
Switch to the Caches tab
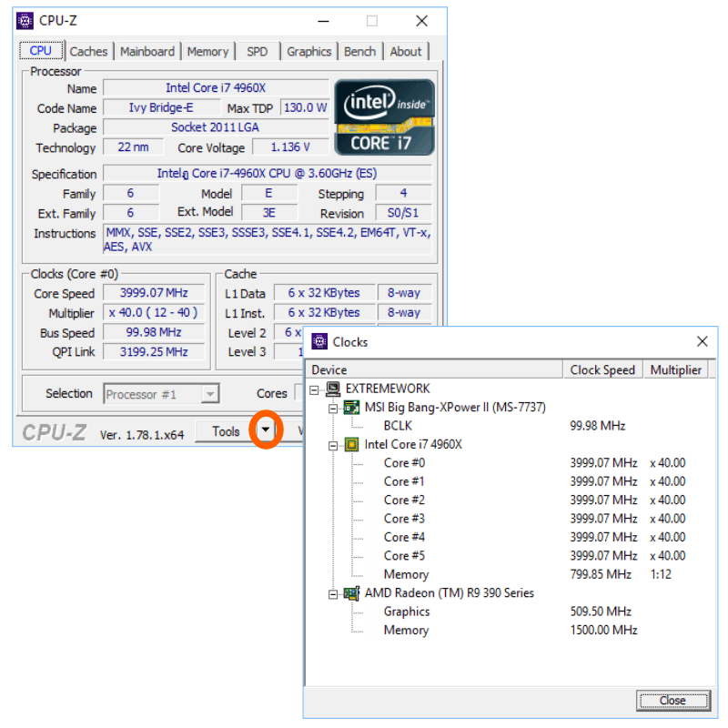point(88,52)
